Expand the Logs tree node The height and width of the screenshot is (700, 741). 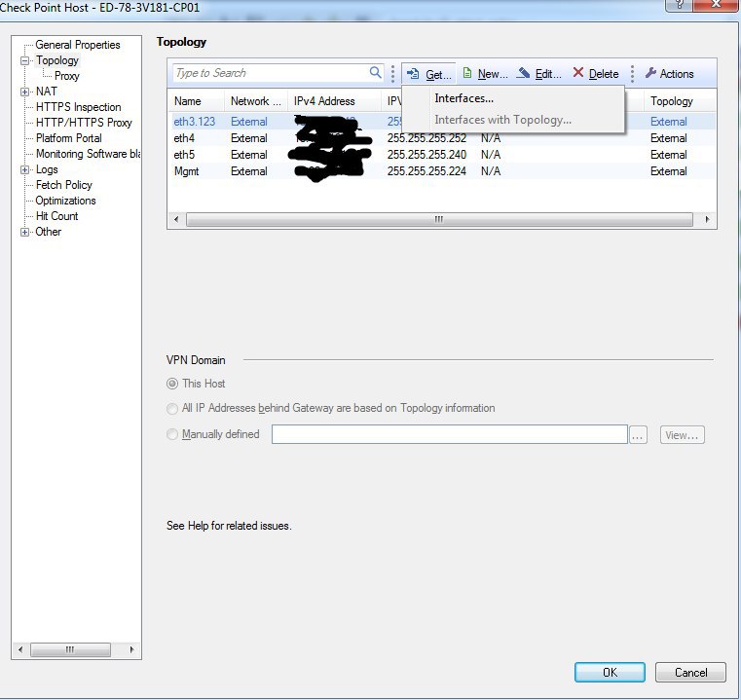(24, 169)
